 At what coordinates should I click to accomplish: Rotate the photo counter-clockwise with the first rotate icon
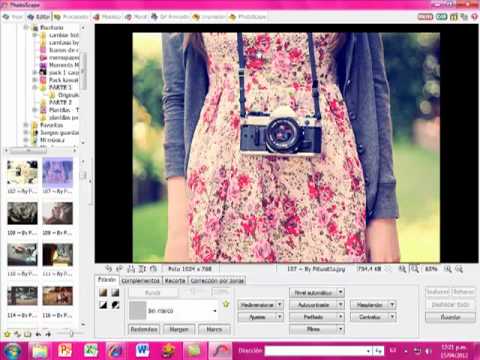(x=108, y=269)
